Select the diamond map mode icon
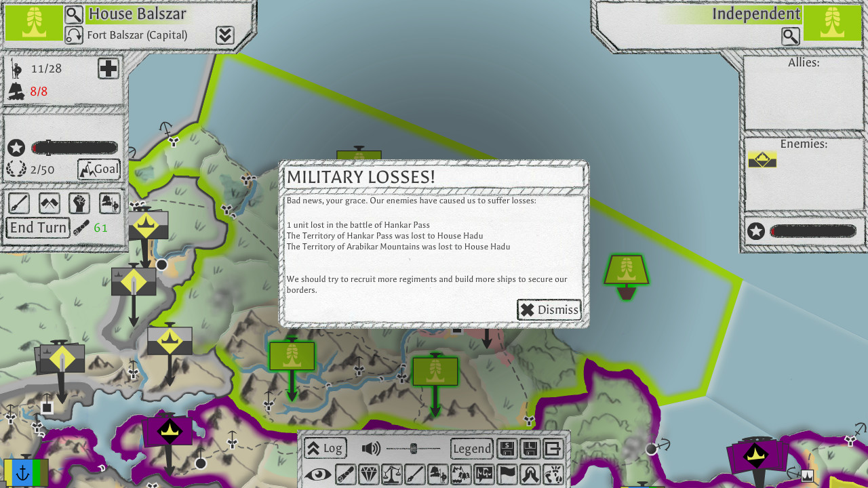This screenshot has height=488, width=868. [x=369, y=474]
